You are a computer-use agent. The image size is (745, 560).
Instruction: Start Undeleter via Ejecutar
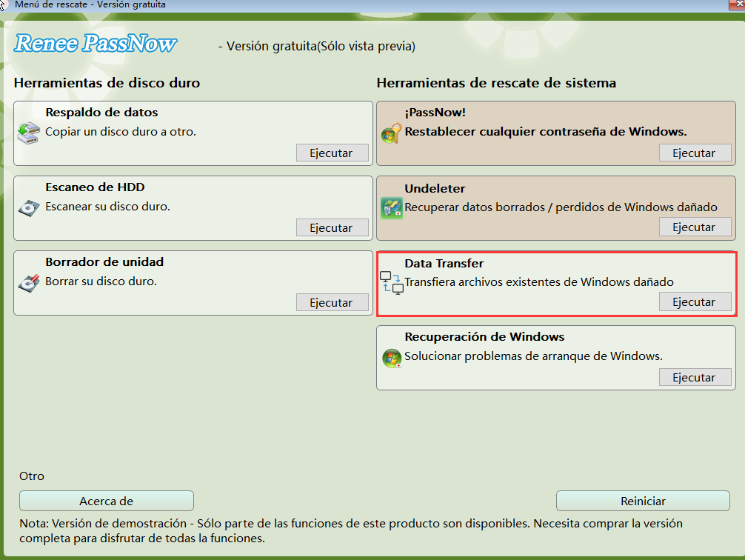[x=695, y=227]
